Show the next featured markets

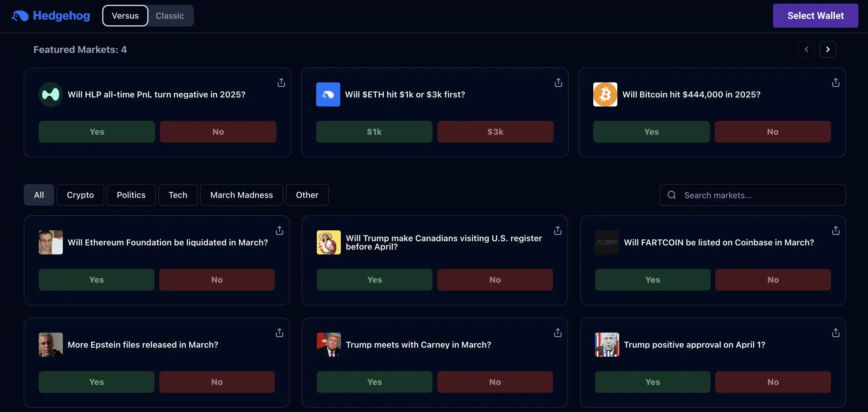tap(828, 49)
